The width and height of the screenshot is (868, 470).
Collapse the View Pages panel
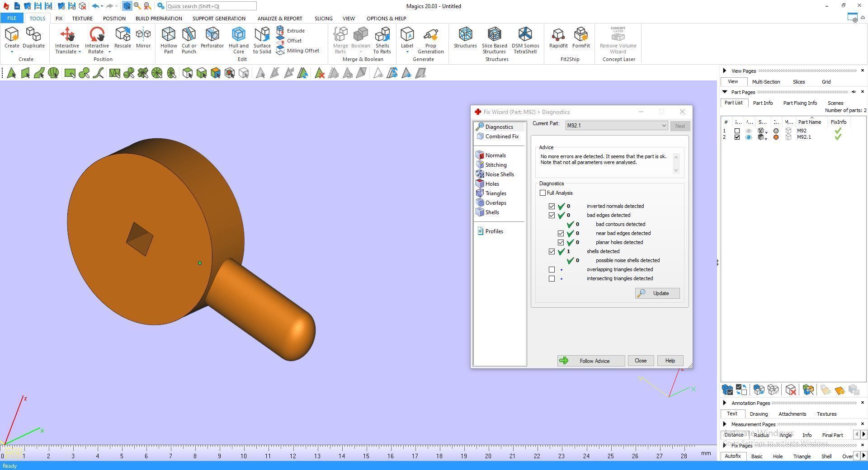[x=725, y=70]
